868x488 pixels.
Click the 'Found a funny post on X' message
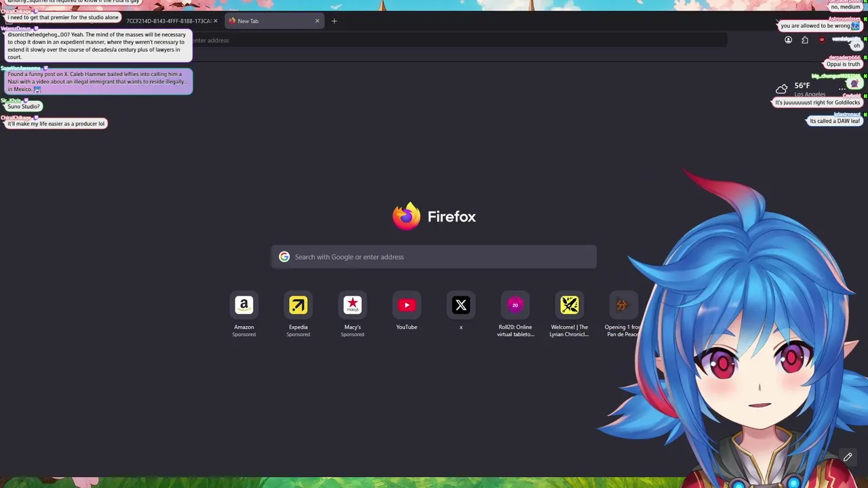(98, 81)
